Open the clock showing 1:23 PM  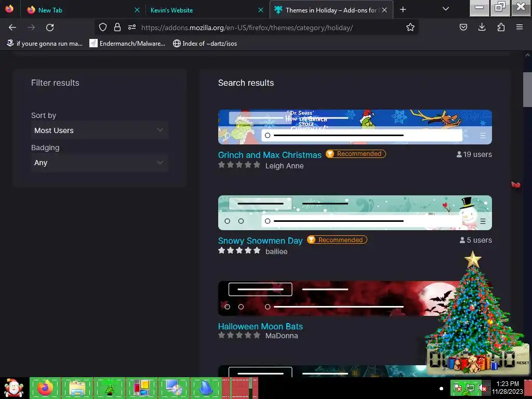[507, 388]
